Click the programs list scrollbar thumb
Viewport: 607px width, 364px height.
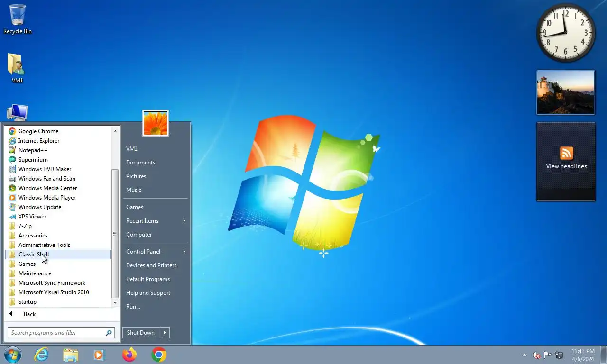click(115, 233)
